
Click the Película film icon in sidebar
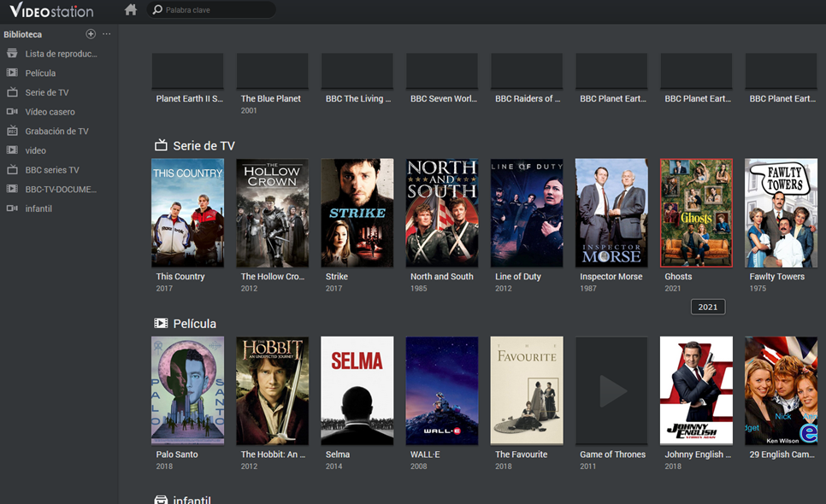[x=12, y=73]
